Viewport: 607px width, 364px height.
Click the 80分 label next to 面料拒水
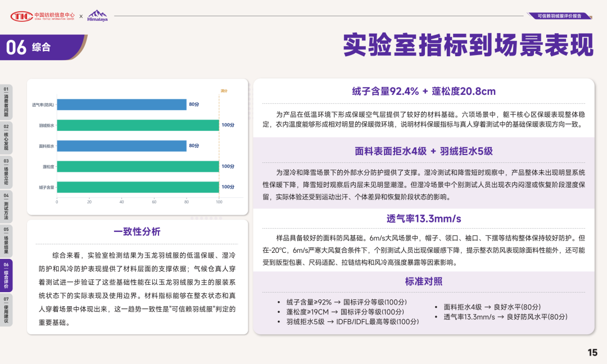pos(194,146)
